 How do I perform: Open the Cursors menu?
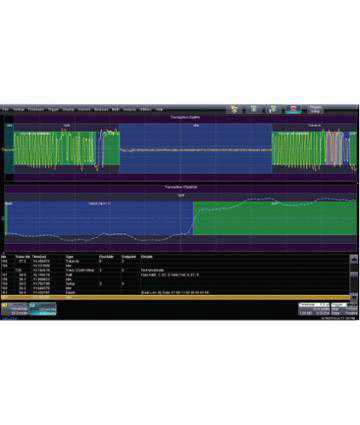[84, 110]
